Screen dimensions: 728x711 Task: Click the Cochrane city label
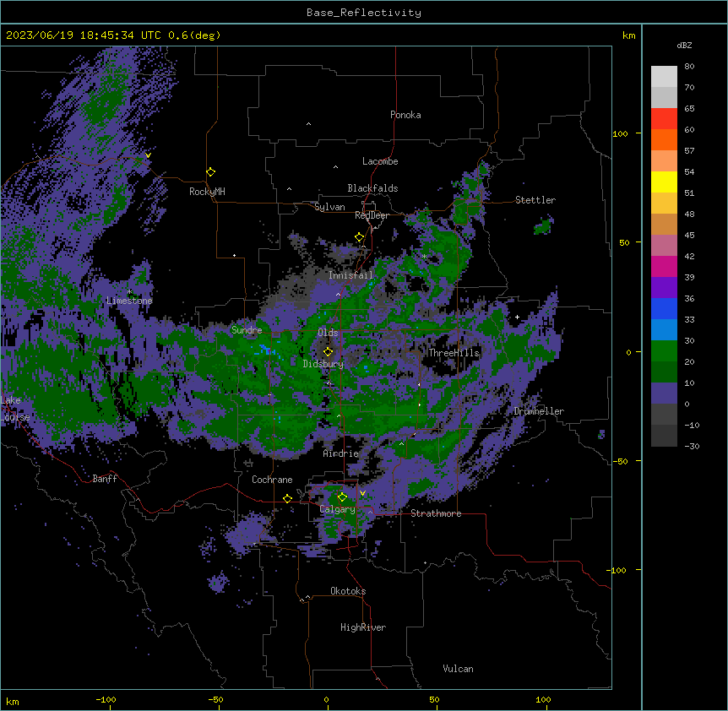click(x=272, y=480)
